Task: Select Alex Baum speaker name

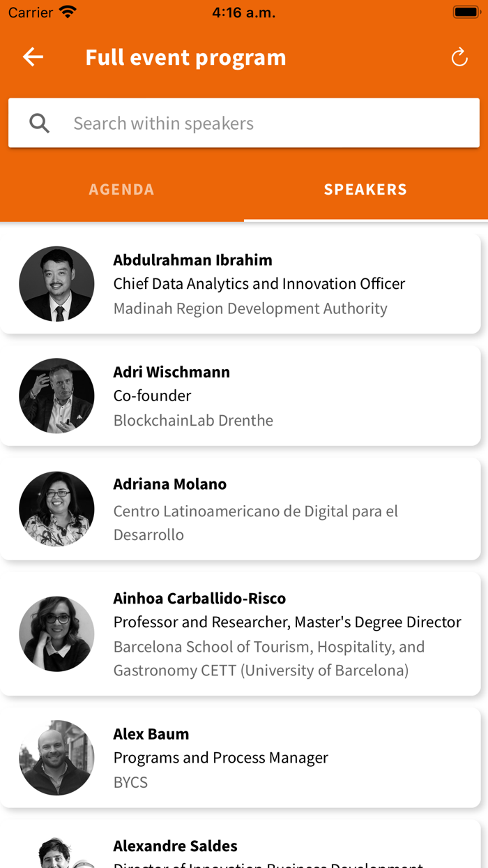Action: [151, 734]
